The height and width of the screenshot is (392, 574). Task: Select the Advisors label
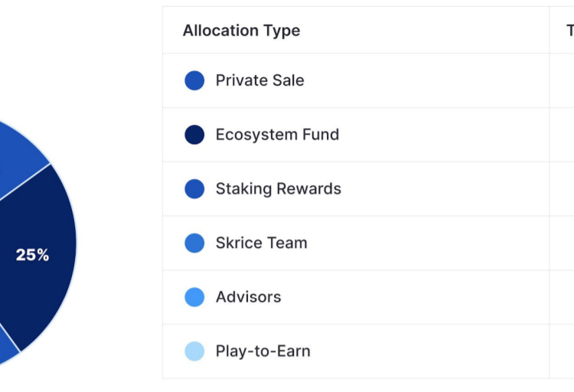[249, 297]
